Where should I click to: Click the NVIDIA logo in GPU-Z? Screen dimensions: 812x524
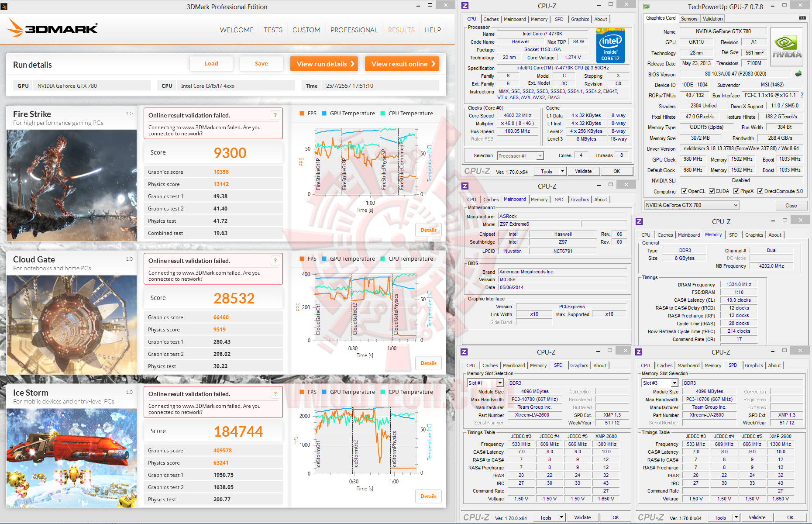787,47
